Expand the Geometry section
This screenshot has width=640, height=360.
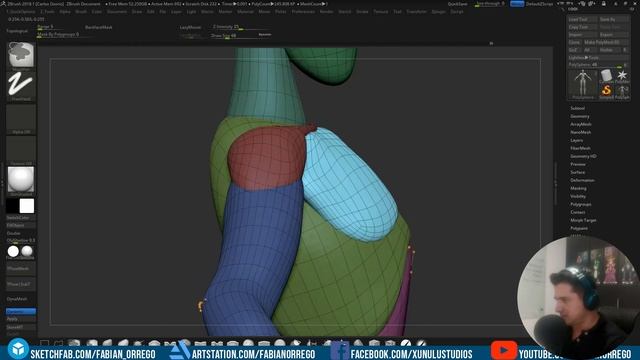click(x=580, y=116)
